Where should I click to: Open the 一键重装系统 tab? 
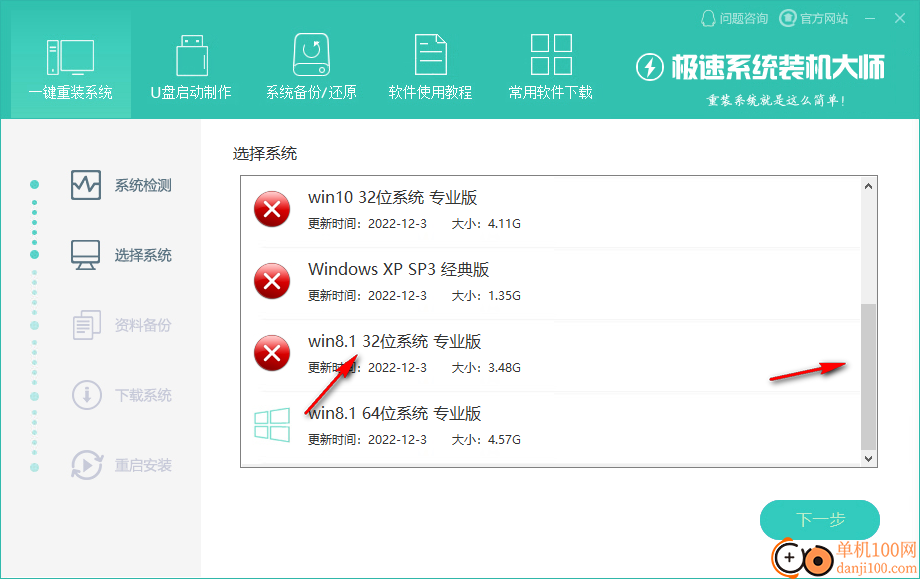(x=70, y=65)
